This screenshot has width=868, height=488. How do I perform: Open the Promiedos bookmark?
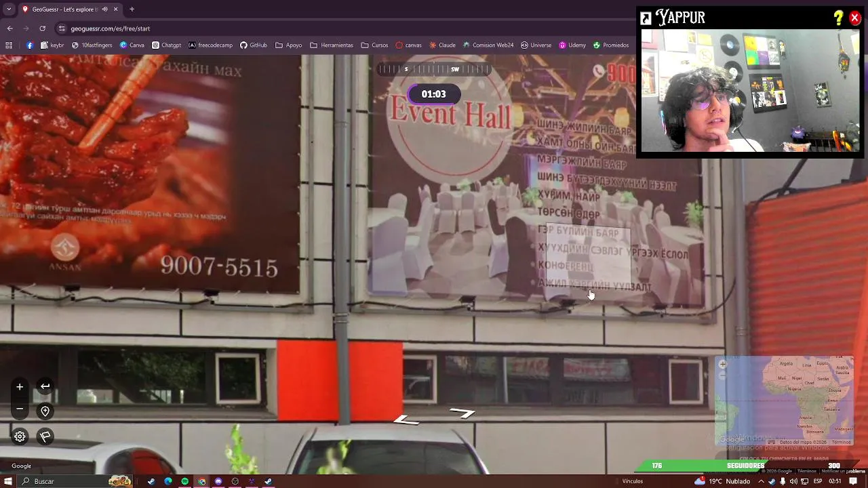[x=611, y=45]
